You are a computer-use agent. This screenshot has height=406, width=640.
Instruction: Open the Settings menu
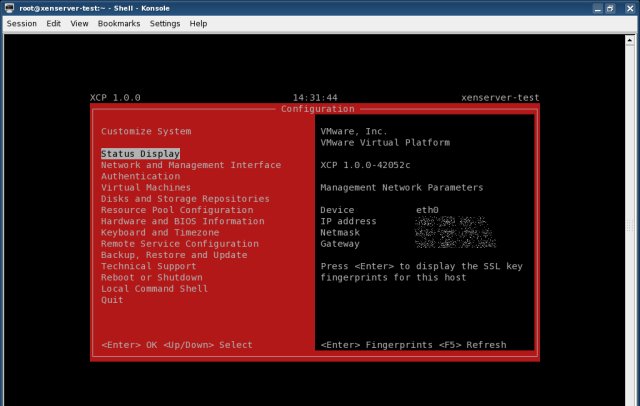[165, 24]
